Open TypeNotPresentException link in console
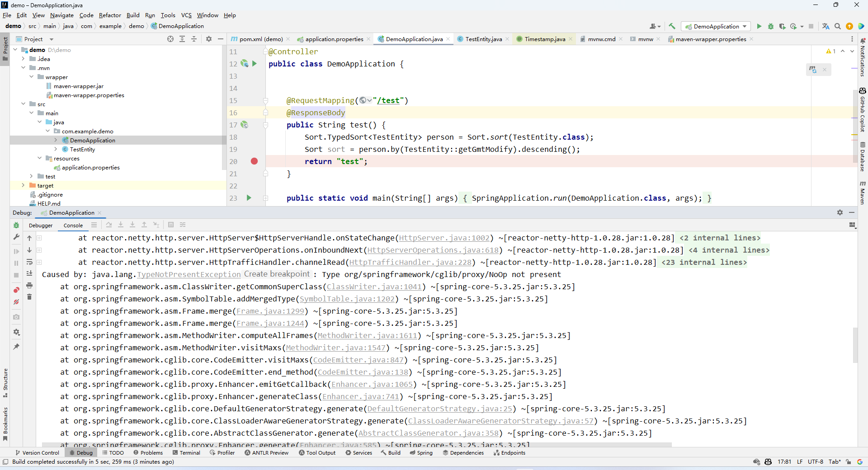 [x=189, y=274]
